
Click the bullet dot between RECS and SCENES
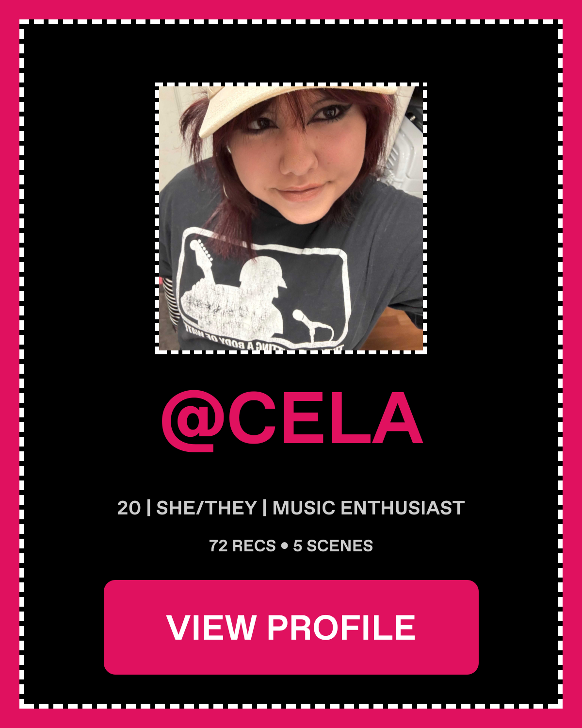(x=284, y=546)
